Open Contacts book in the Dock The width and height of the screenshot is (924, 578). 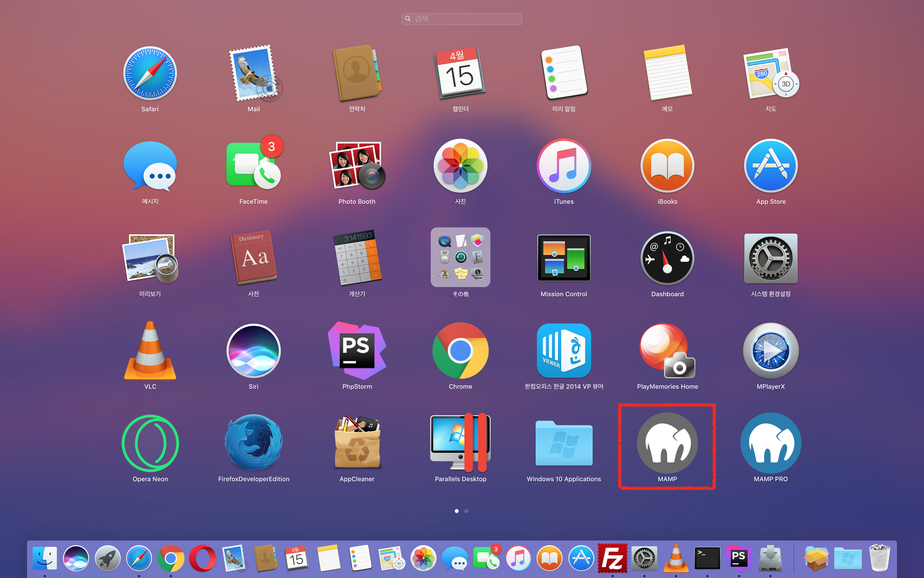click(x=265, y=558)
